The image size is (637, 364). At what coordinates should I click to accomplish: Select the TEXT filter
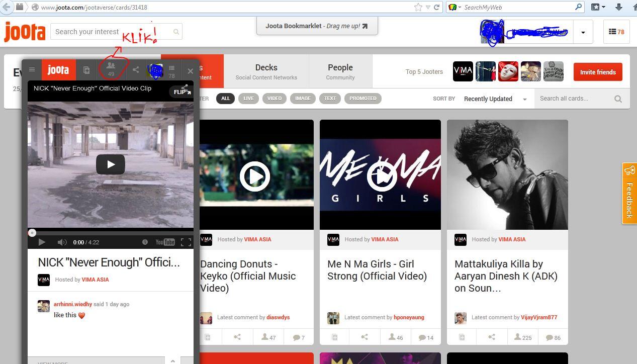(x=330, y=99)
